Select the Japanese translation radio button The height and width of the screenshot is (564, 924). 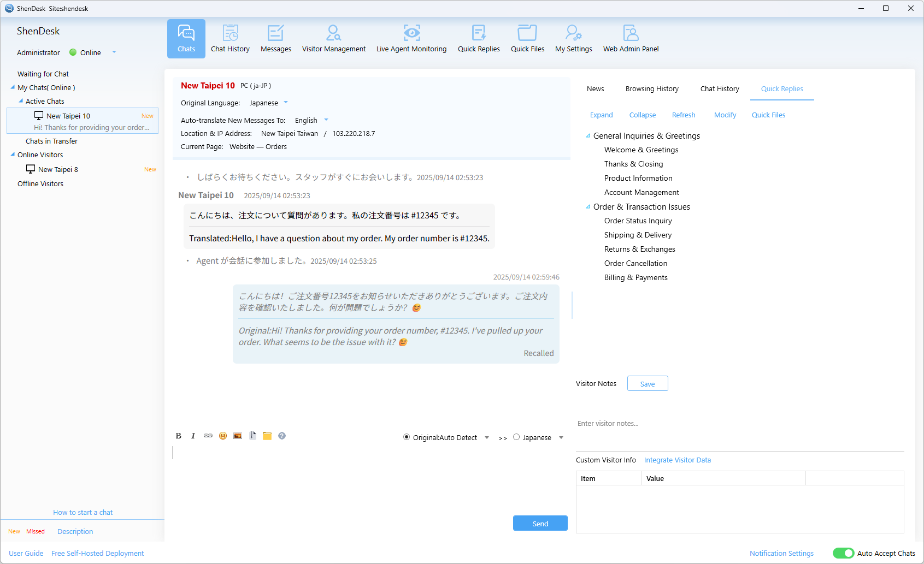coord(516,437)
